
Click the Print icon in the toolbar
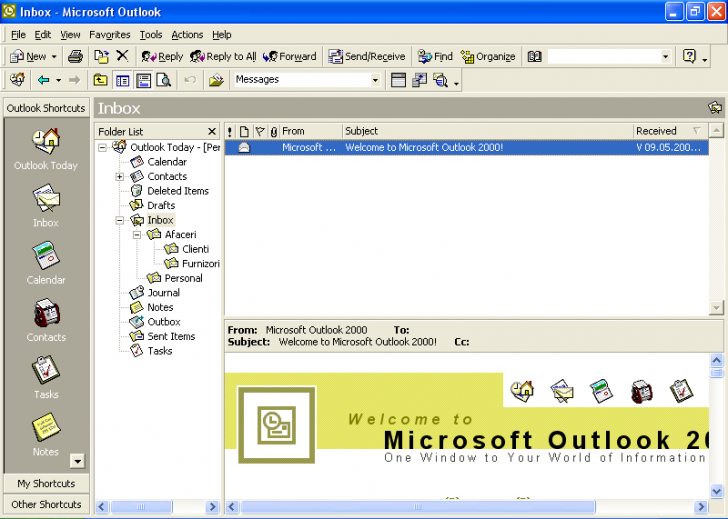coord(75,57)
